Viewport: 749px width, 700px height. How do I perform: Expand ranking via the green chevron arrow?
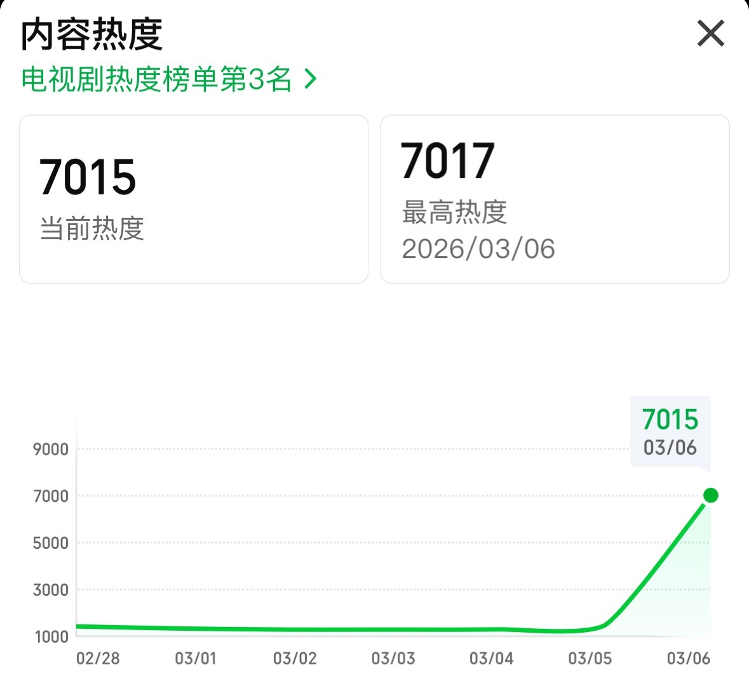[x=311, y=79]
